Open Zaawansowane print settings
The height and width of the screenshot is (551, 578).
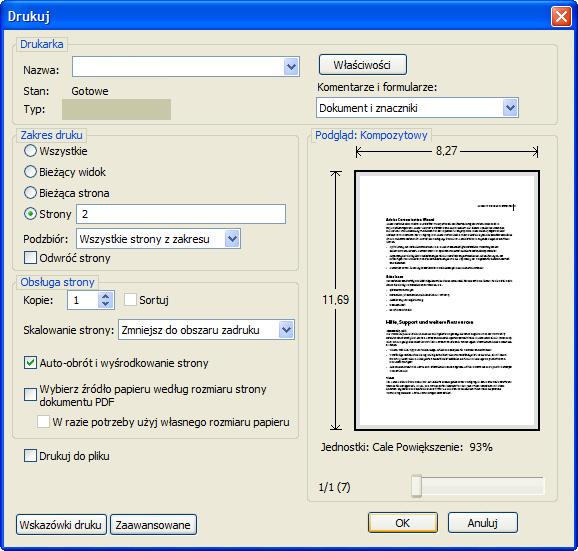[x=153, y=524]
